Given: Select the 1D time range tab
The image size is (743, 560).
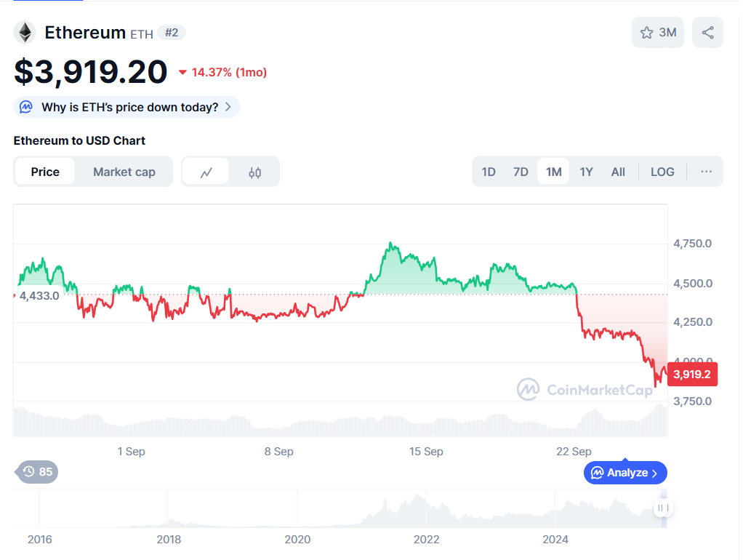Looking at the screenshot, I should pos(489,172).
